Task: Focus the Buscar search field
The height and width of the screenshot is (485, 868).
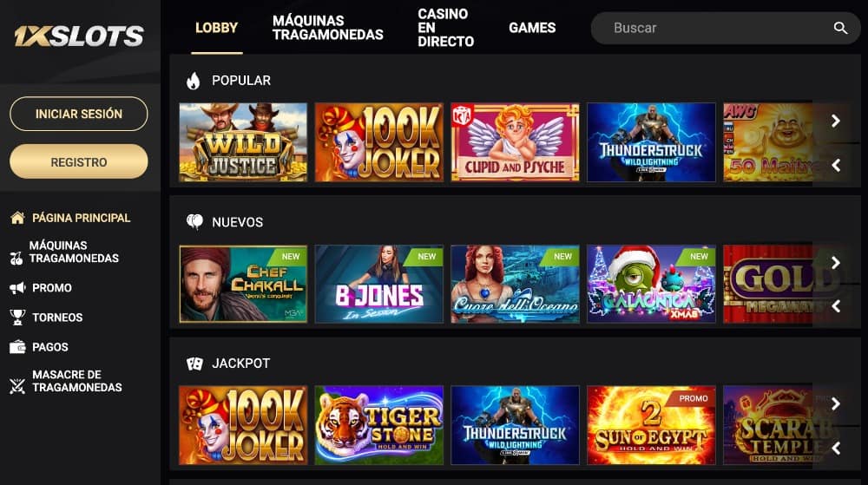Action: 725,28
